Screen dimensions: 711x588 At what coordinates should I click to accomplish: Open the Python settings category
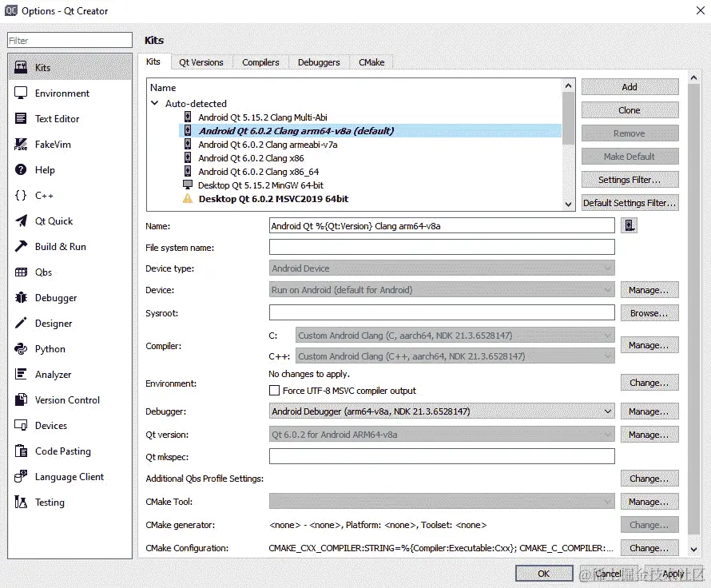[70, 349]
